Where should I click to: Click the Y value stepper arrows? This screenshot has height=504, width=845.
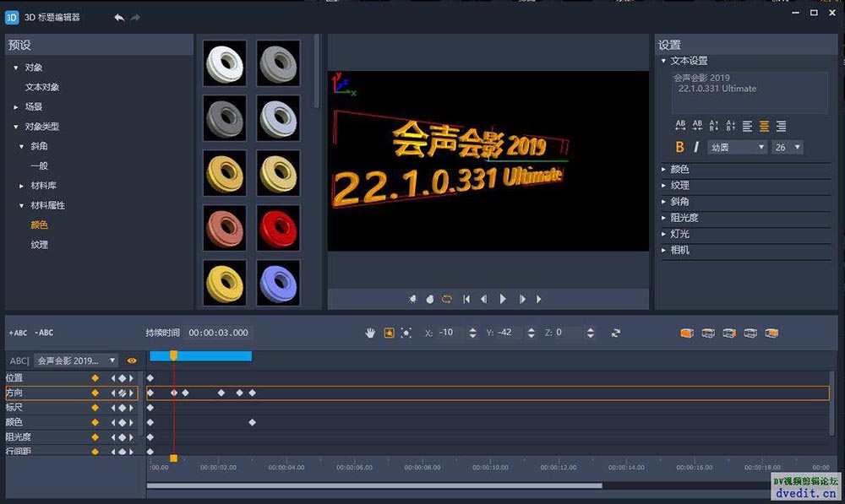coord(532,333)
